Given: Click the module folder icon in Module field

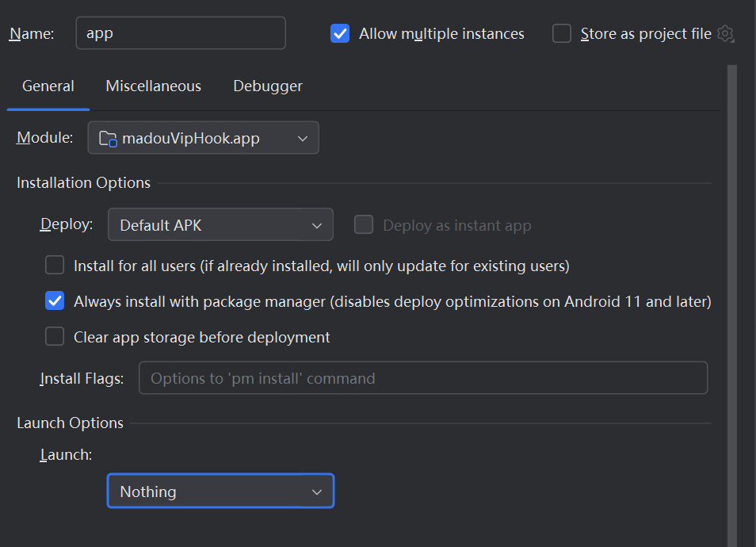Looking at the screenshot, I should tap(108, 138).
